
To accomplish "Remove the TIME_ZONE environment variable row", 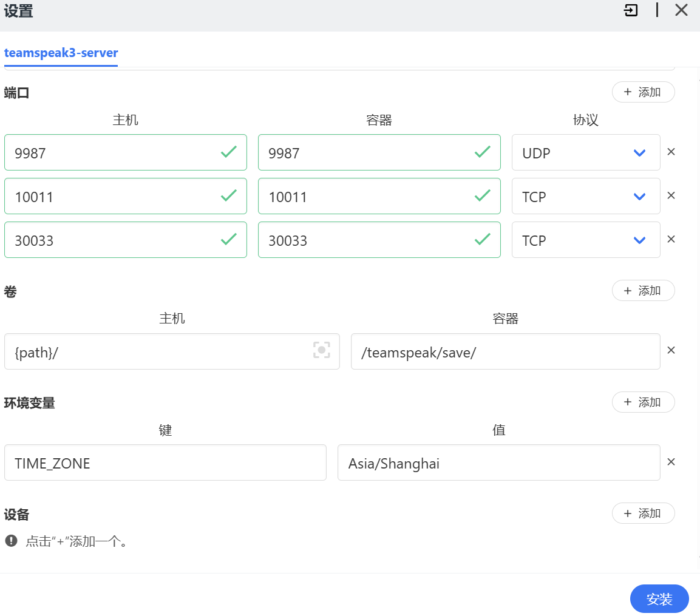I will tap(671, 462).
